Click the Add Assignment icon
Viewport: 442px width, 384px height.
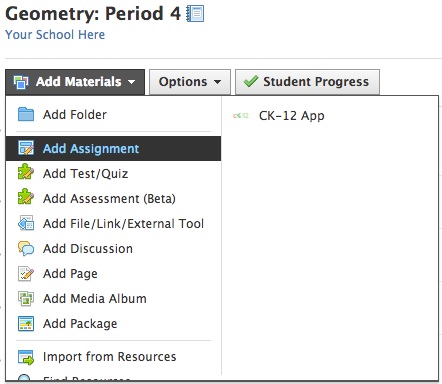pos(26,148)
